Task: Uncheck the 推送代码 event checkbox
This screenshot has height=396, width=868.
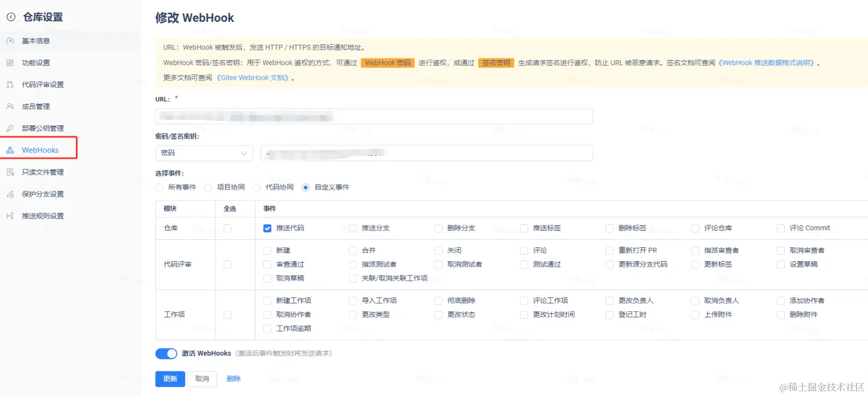Action: coord(267,228)
